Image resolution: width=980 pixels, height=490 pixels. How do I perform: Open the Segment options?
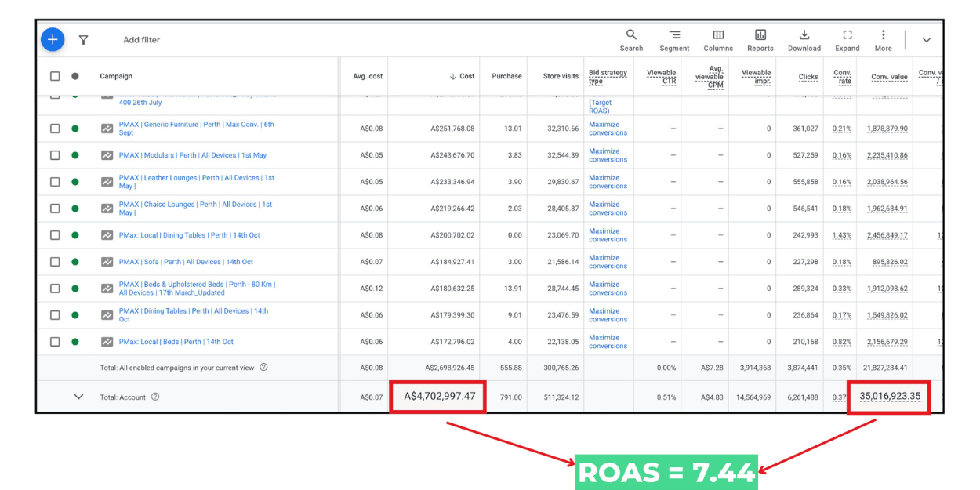tap(674, 40)
